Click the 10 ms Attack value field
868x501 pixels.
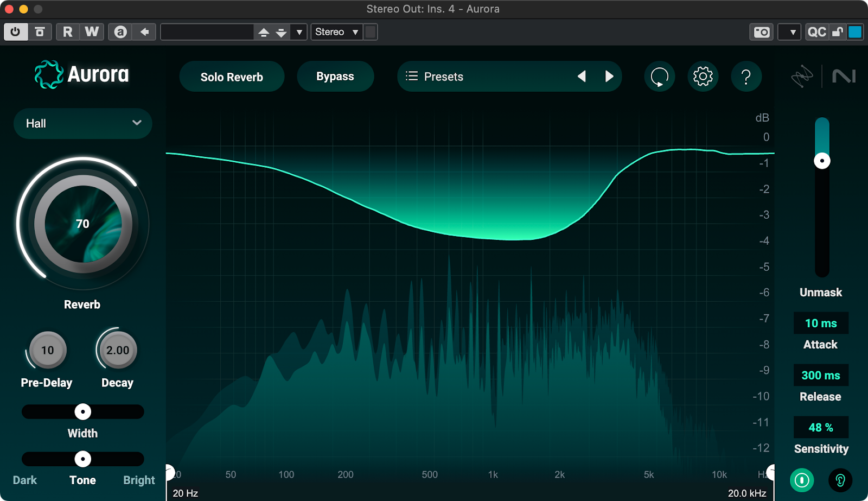[x=821, y=323]
